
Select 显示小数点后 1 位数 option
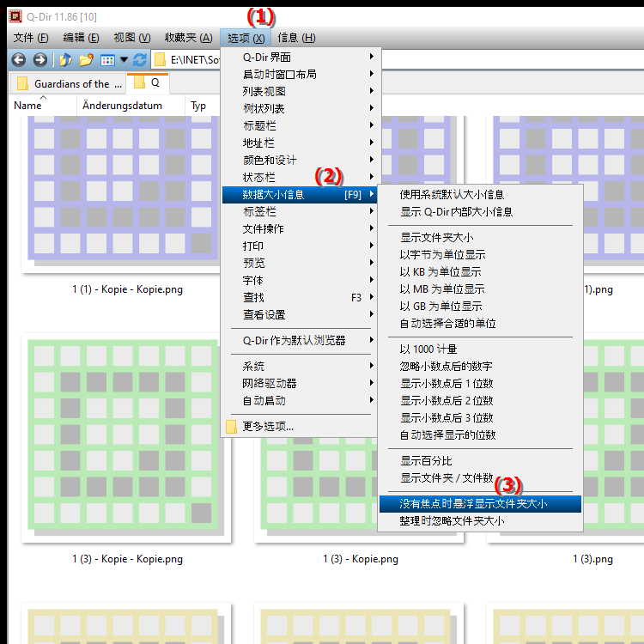(480, 384)
